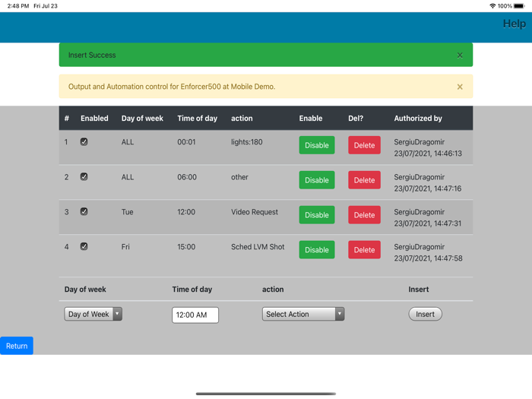Toggle Enabled checkbox for row 2

pyautogui.click(x=84, y=177)
